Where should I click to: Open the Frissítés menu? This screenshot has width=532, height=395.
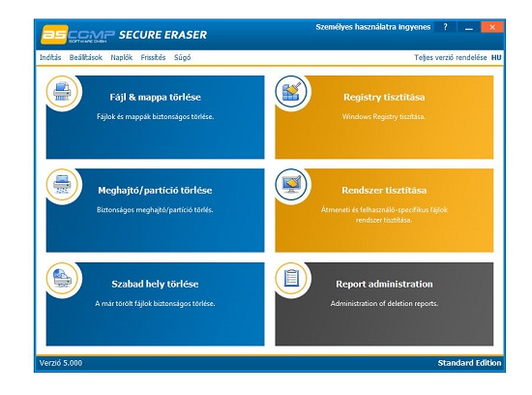153,57
